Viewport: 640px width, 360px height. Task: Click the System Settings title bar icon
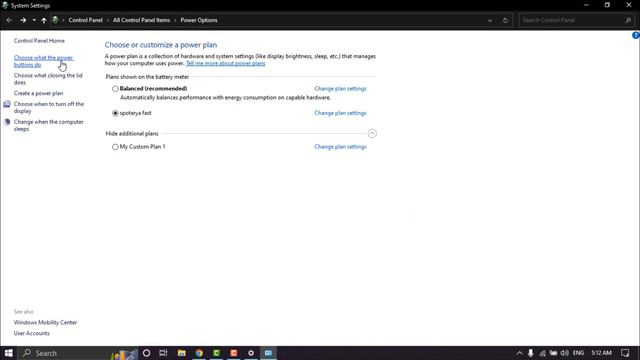tap(5, 5)
